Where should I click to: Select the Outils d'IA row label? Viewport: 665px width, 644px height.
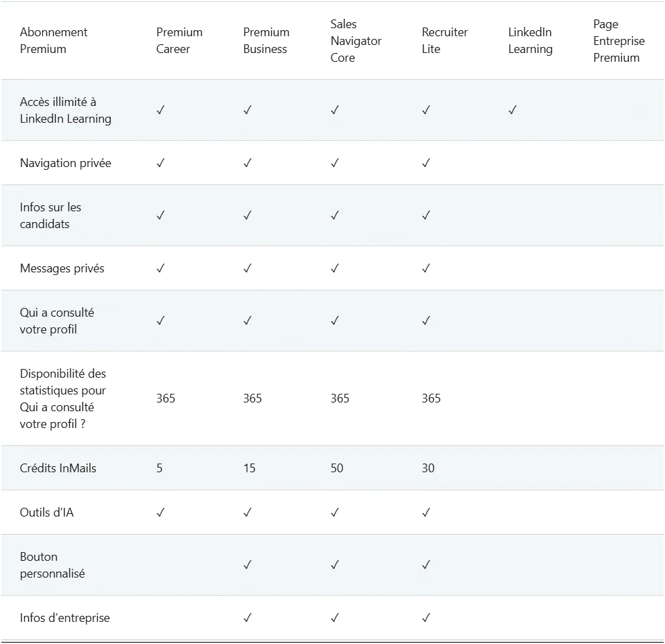(x=47, y=513)
